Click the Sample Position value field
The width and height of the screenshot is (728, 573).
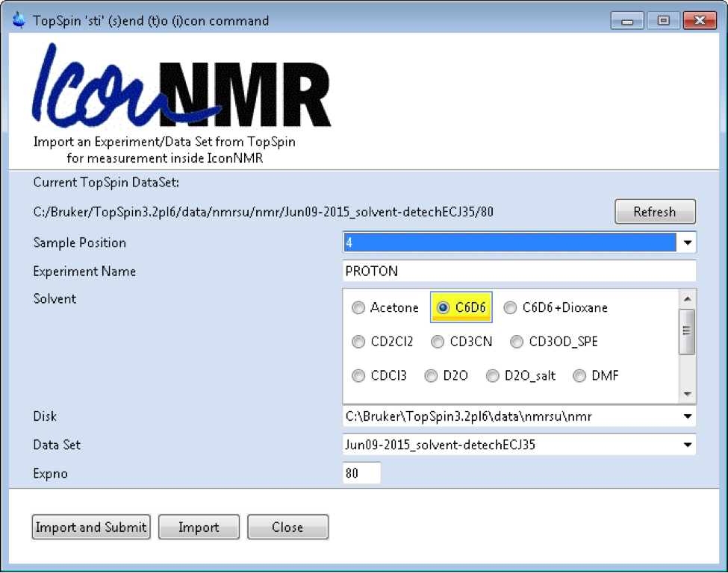[510, 242]
